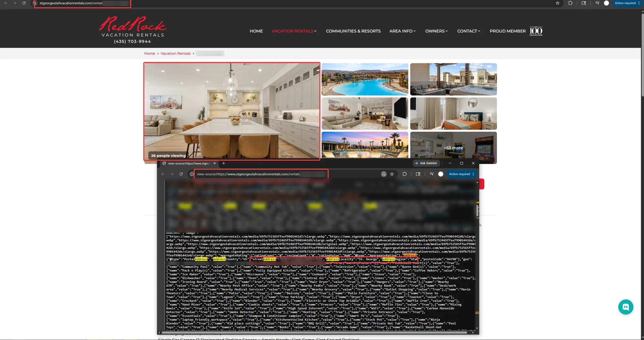
Task: Go back in the view-source window
Action: 163,174
